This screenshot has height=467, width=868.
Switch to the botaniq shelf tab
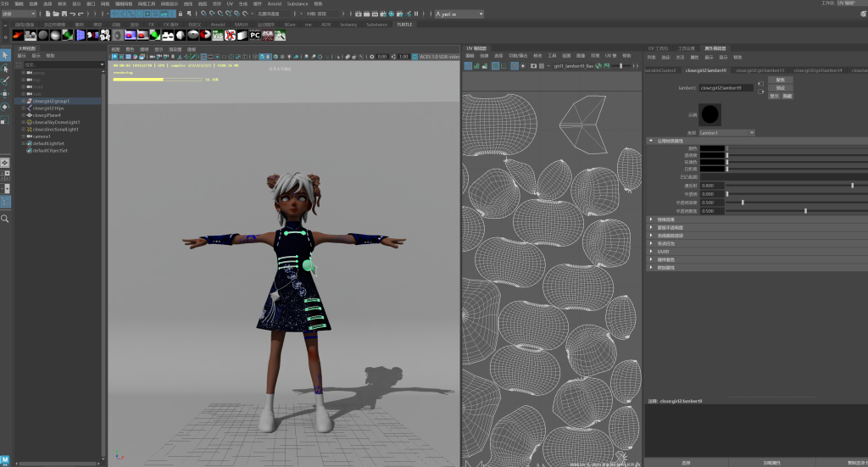[348, 25]
